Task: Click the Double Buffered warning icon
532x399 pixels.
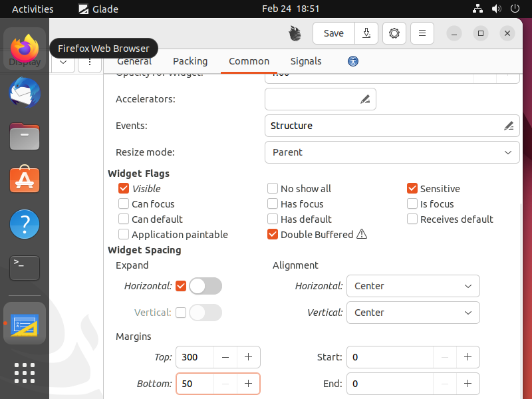Action: pos(362,234)
